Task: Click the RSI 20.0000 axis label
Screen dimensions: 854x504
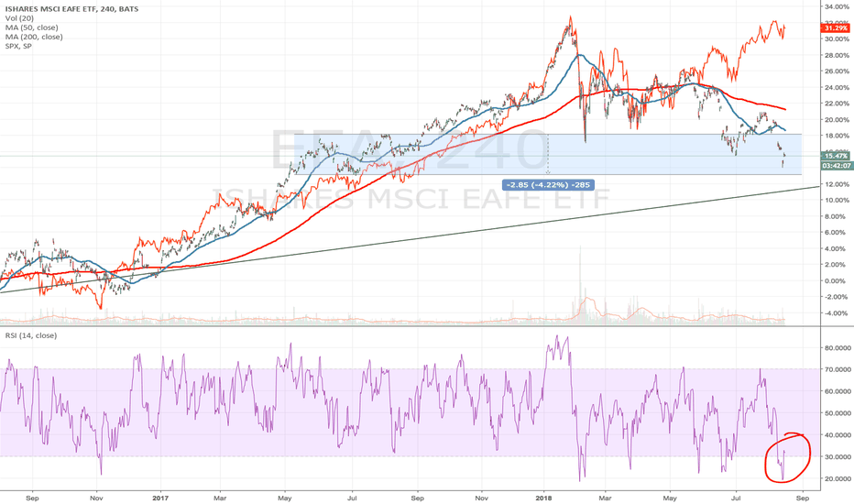Action: click(838, 478)
